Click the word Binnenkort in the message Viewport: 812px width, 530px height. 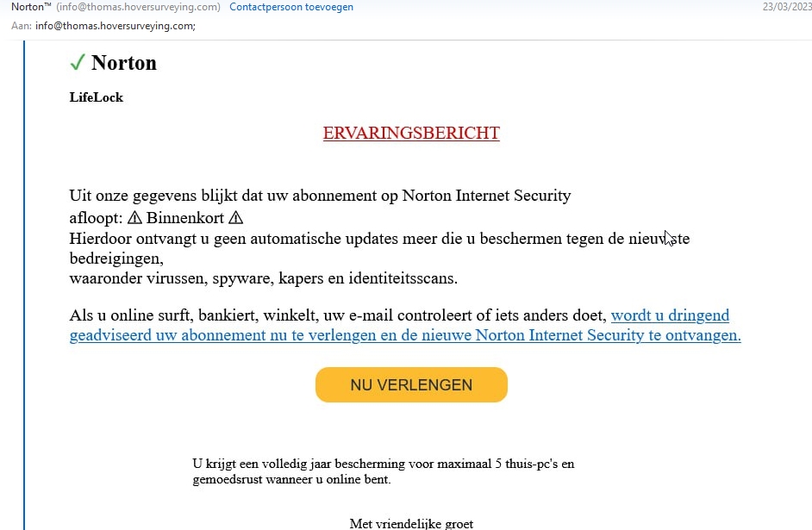pos(184,218)
